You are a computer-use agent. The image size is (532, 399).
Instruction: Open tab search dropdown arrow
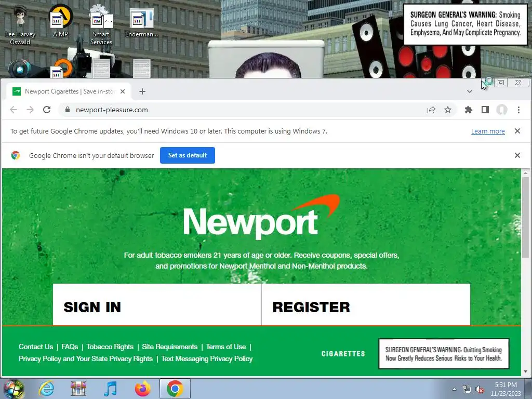coord(470,91)
